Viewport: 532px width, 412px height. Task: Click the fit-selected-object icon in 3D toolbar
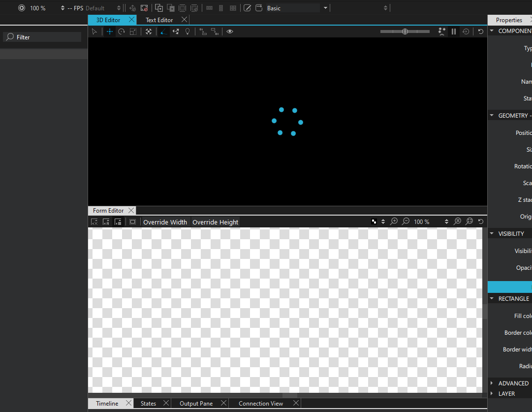point(148,32)
